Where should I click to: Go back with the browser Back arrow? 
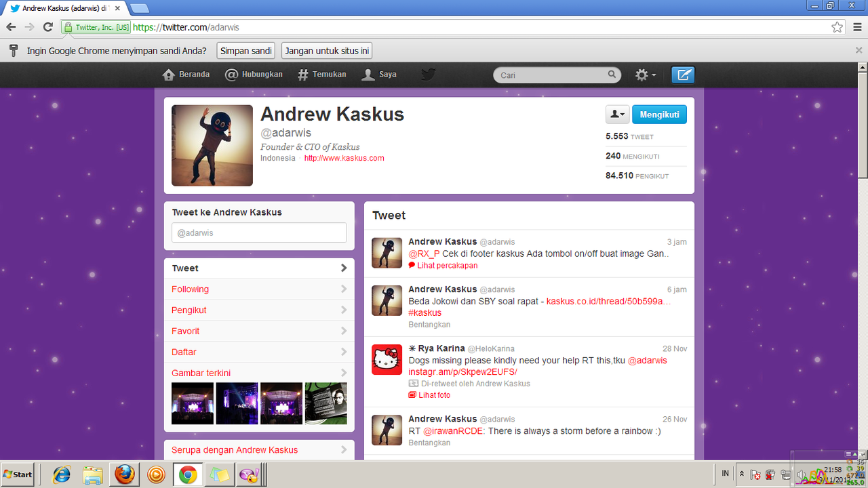pyautogui.click(x=11, y=27)
